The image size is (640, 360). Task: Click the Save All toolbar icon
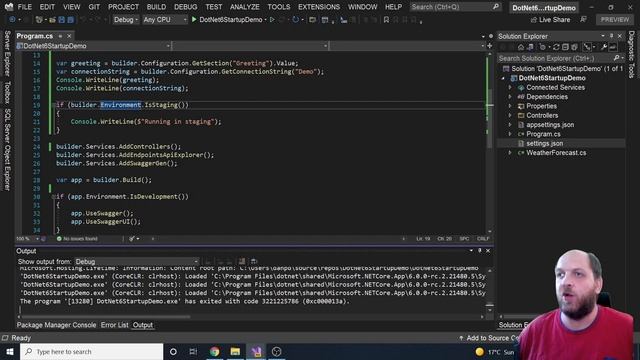point(71,20)
